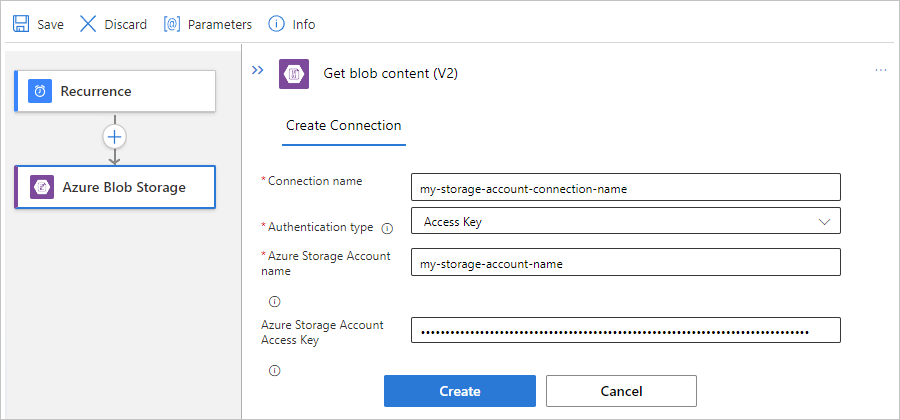Click the Azure Storage Account Access Key label

(323, 332)
